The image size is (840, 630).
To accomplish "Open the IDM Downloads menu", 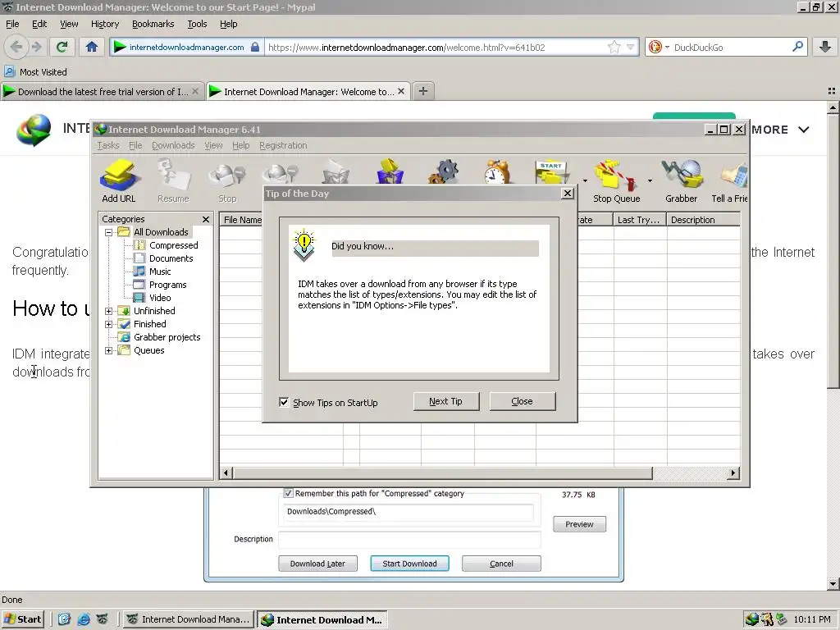I will coord(173,145).
